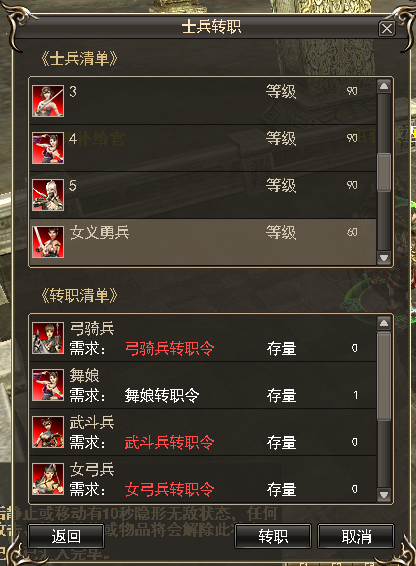Click the class list down arrow
This screenshot has height=566, width=416.
tap(384, 494)
